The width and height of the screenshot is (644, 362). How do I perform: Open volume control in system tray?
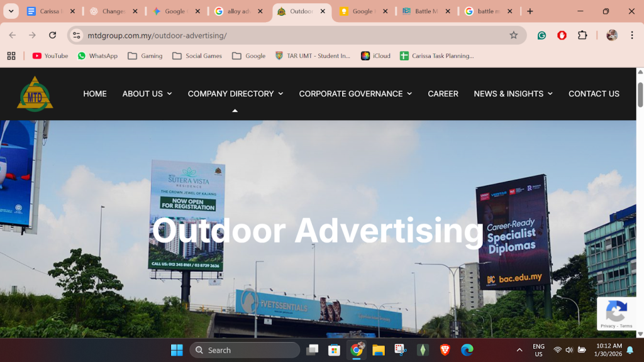coord(569,350)
